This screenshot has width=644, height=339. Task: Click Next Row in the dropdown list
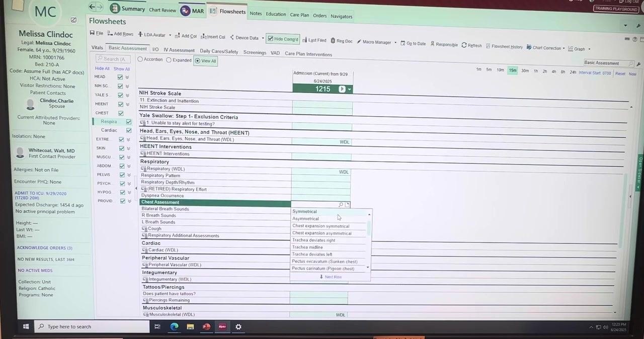[x=331, y=277]
